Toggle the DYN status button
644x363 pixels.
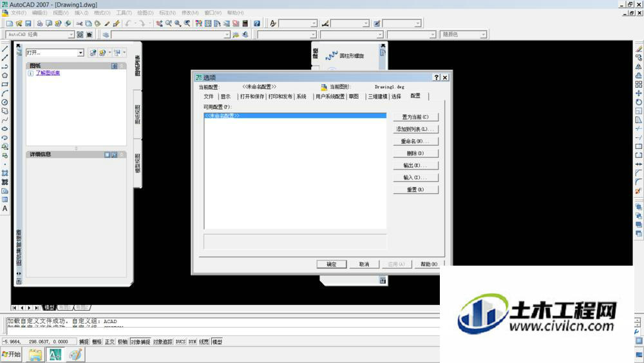[x=193, y=342]
